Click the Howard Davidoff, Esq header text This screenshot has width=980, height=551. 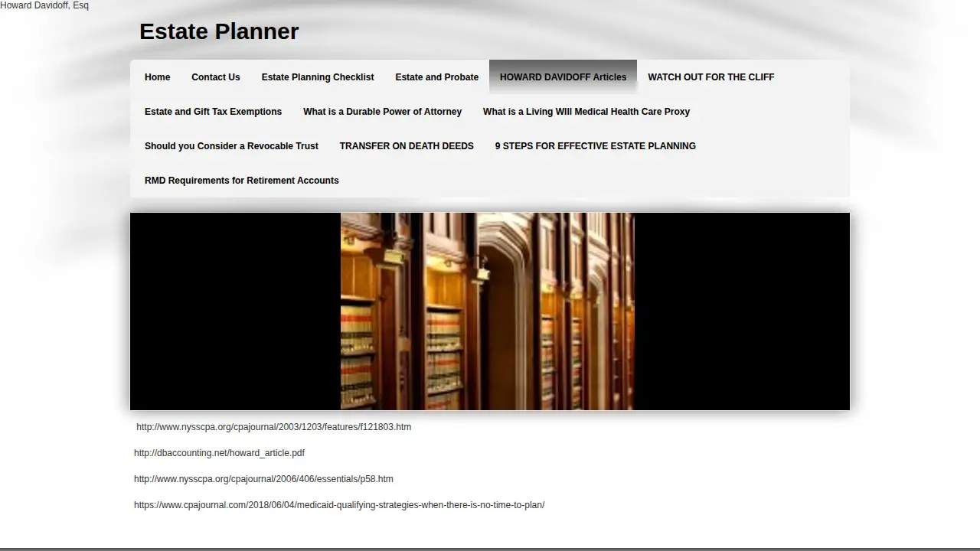tap(44, 5)
